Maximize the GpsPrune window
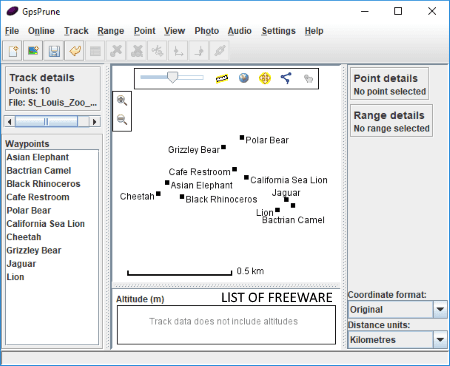The width and height of the screenshot is (450, 366). pos(398,11)
